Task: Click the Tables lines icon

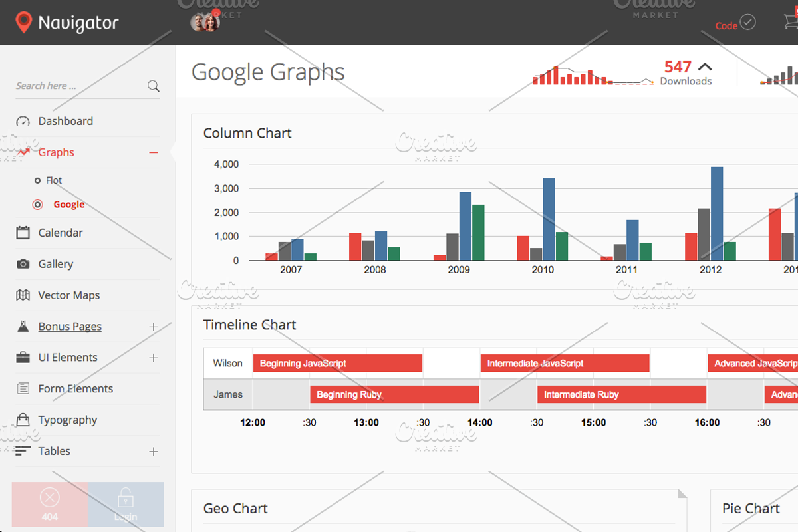Action: click(23, 451)
